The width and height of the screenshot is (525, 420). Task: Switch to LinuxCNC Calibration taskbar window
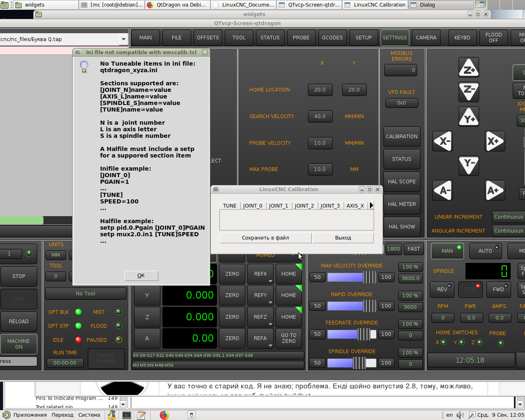[x=375, y=5]
